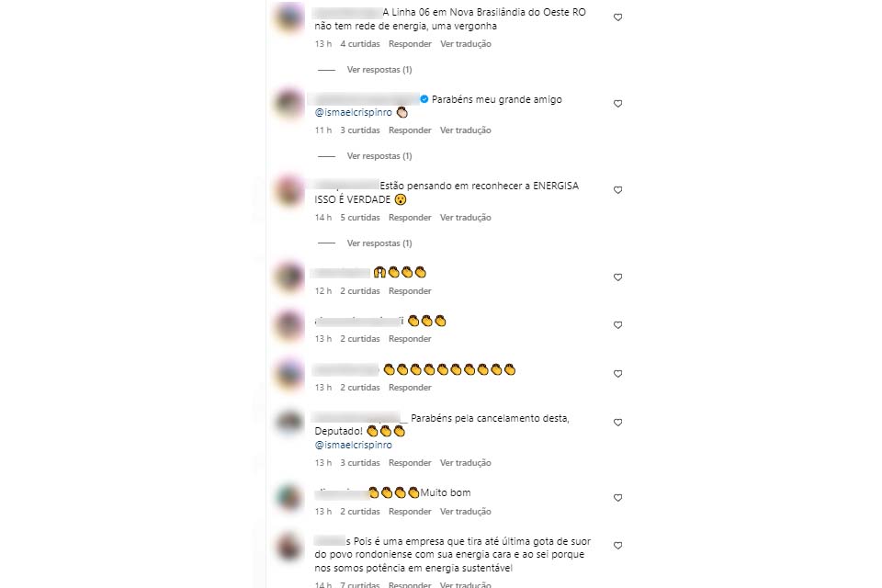Viewport: 882px width, 588px height.
Task: Click the verified badge beside blurred username
Action: click(424, 99)
